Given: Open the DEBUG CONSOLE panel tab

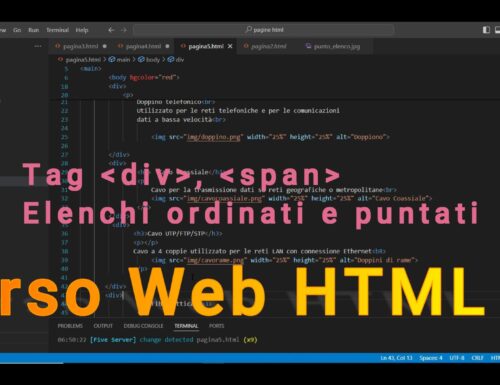Looking at the screenshot, I should point(143,326).
